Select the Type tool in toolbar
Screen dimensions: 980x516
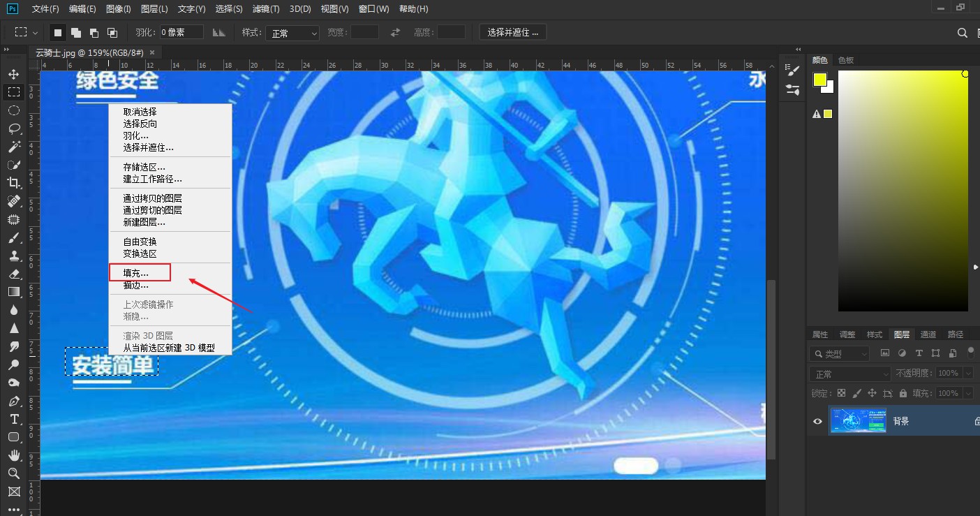point(13,419)
